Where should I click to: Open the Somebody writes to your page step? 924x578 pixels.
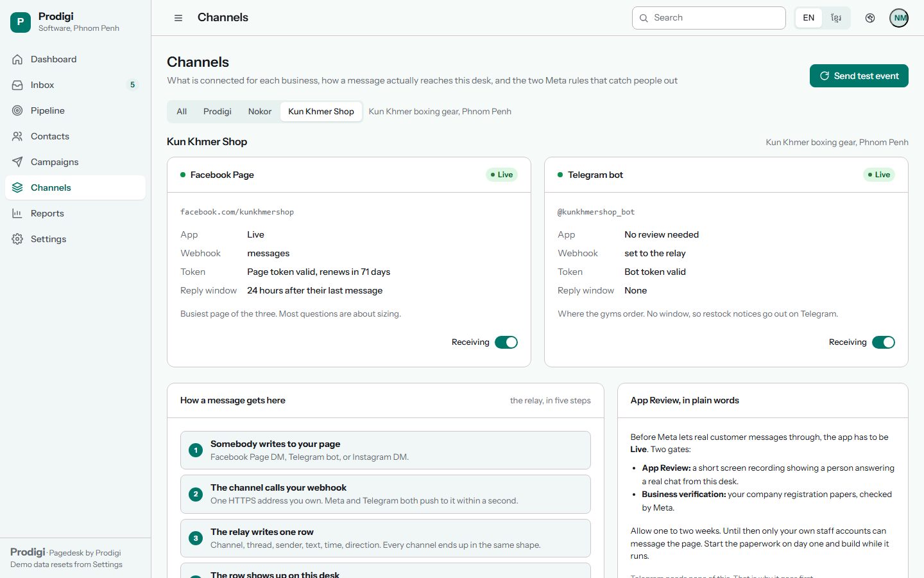(386, 450)
